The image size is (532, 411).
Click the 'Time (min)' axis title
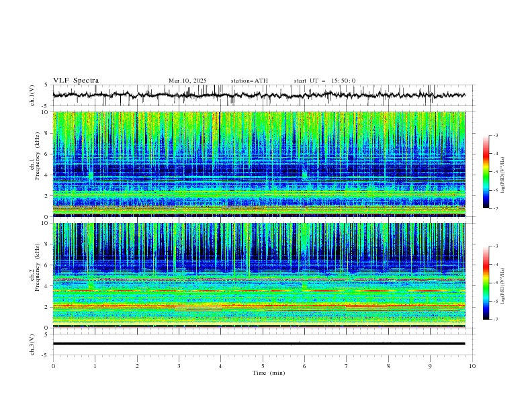click(269, 373)
